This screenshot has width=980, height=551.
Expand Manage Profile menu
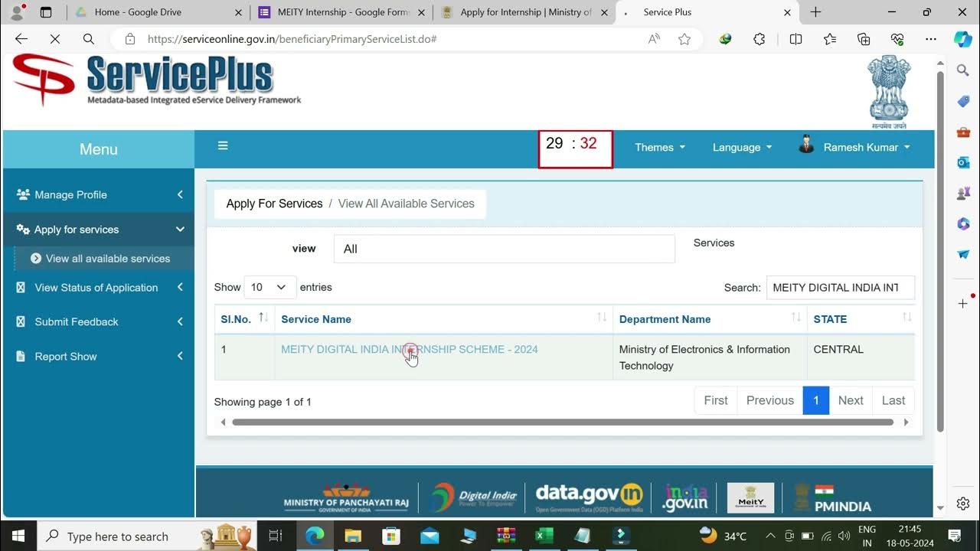(x=99, y=194)
